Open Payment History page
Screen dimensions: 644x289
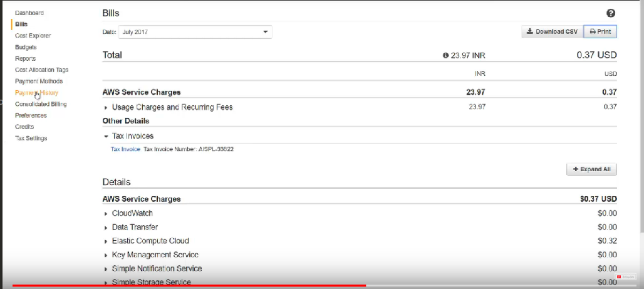36,93
